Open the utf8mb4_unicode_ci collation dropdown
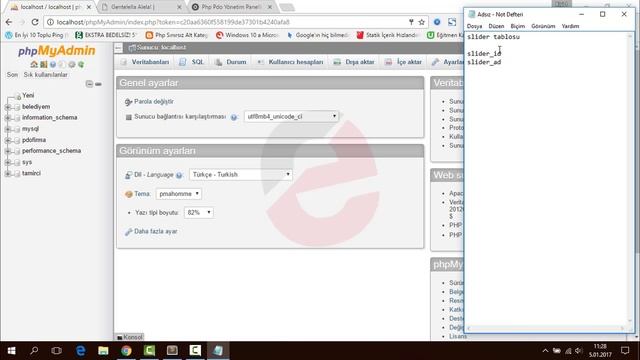This screenshot has height=360, width=640. click(291, 116)
